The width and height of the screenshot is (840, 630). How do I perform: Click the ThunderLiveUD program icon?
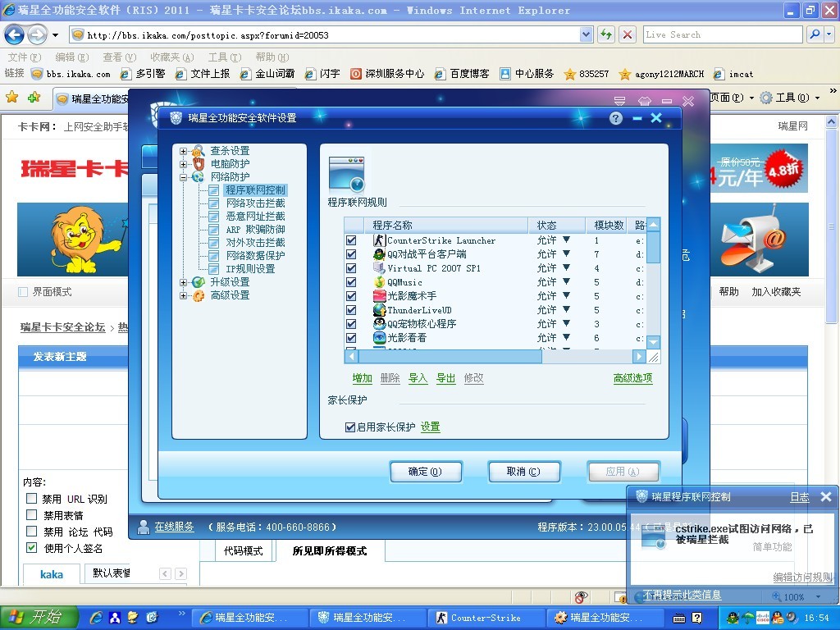point(379,310)
